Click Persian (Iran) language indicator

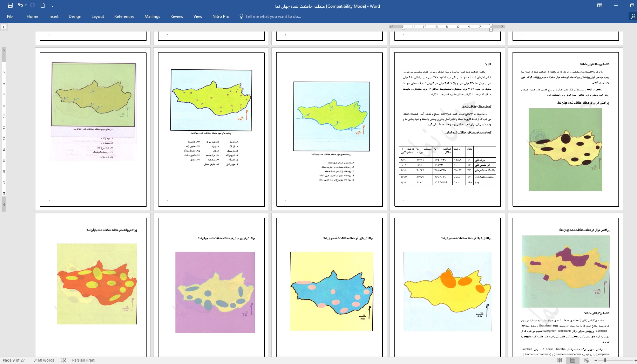coord(83,360)
